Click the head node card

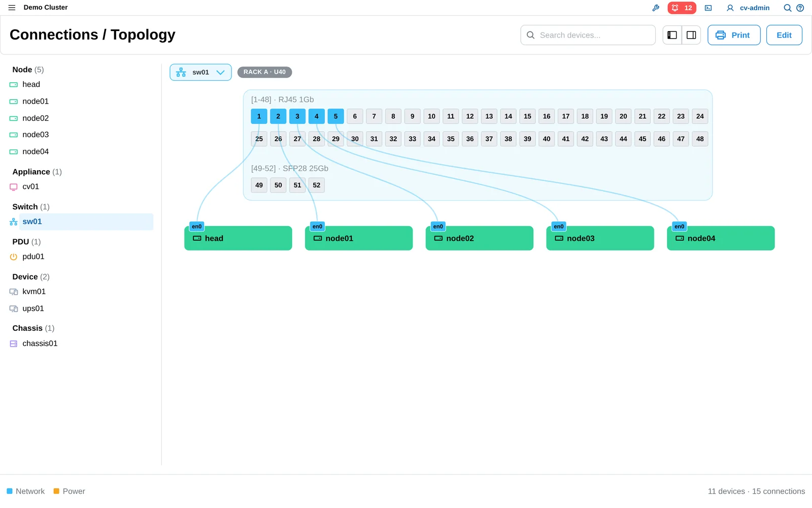238,238
